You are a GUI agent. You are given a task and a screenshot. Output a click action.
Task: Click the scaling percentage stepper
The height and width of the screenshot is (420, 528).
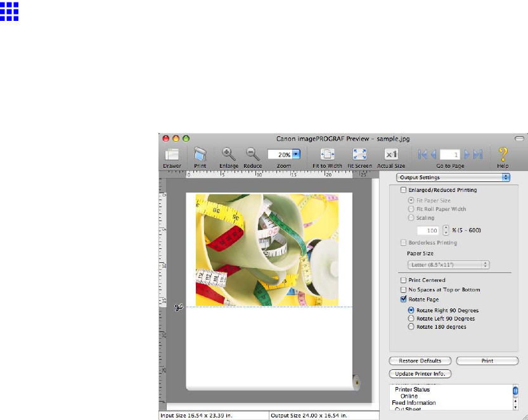point(446,230)
